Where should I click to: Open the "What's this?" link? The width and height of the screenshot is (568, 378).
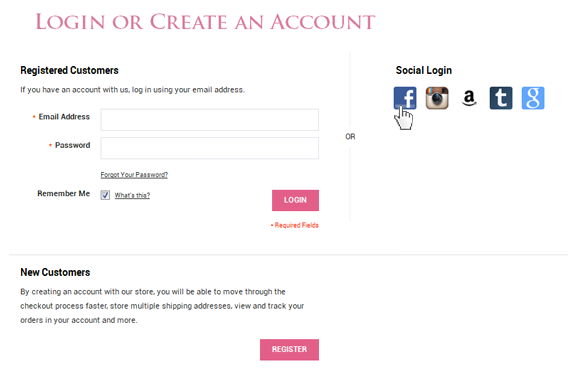pyautogui.click(x=132, y=195)
